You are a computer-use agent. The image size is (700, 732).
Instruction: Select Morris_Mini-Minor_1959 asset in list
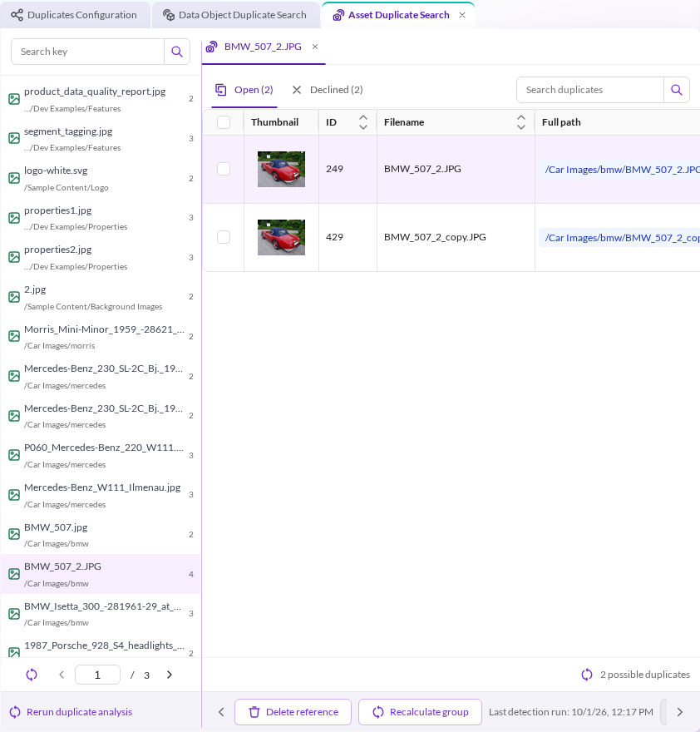pos(101,337)
